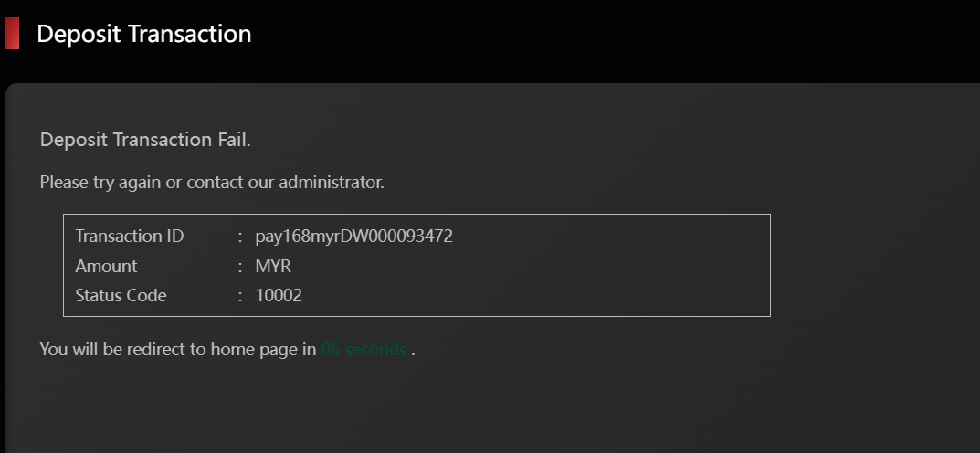This screenshot has width=980, height=453.
Task: Click the colon after Transaction ID
Action: [x=239, y=237]
